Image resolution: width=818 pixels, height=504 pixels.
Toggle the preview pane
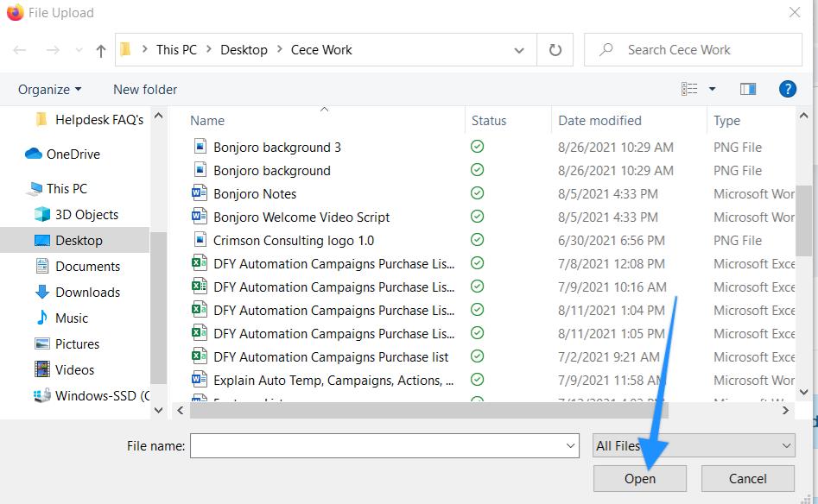pos(748,89)
